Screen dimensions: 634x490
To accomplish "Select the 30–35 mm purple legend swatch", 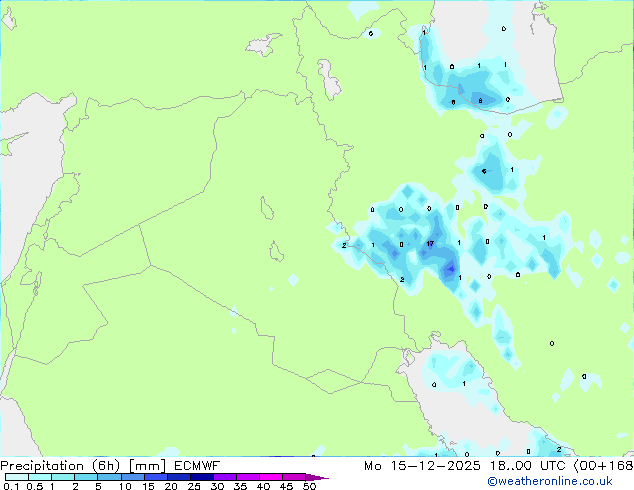I will [225, 477].
